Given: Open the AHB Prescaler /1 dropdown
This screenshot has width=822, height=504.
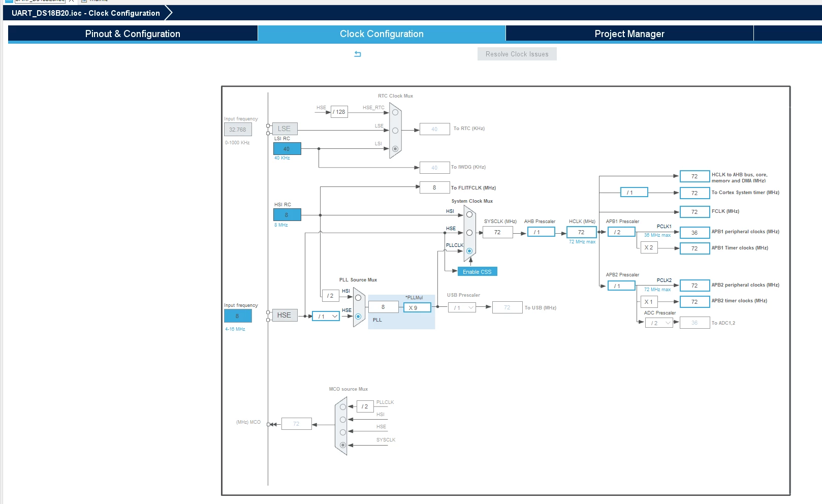Looking at the screenshot, I should [x=541, y=232].
